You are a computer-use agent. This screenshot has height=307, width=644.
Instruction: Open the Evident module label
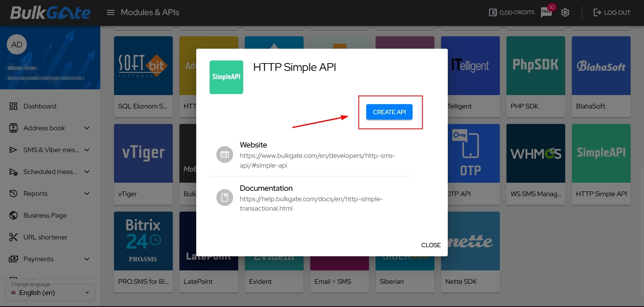(260, 281)
